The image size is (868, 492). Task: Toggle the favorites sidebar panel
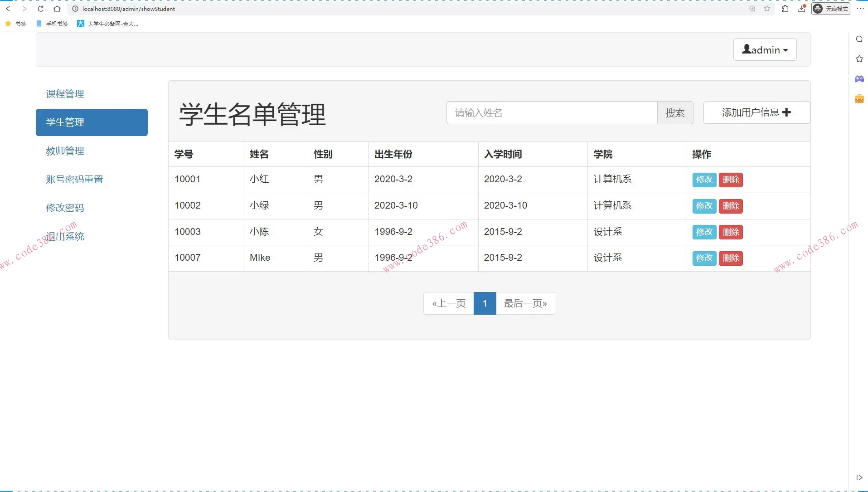(x=859, y=58)
